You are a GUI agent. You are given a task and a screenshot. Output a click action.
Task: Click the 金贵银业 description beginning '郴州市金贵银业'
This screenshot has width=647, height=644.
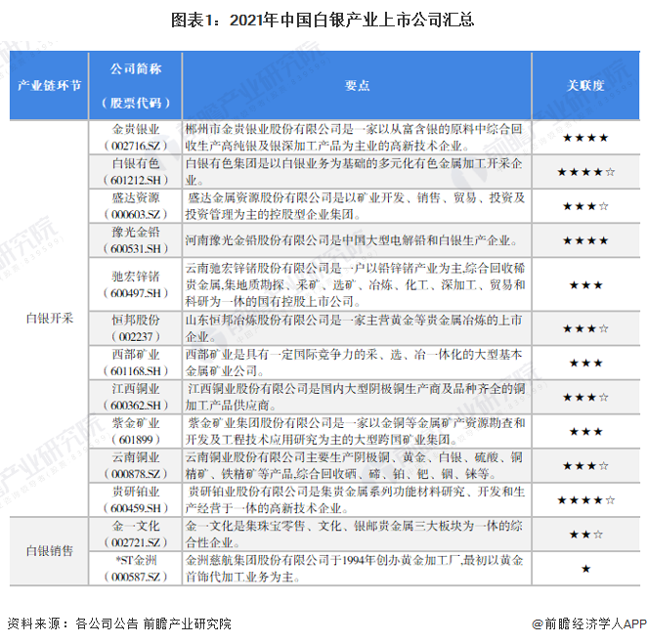354,138
